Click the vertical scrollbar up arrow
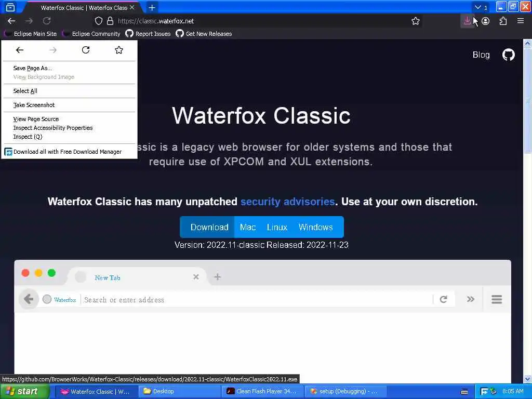This screenshot has width=532, height=399. coord(527,43)
